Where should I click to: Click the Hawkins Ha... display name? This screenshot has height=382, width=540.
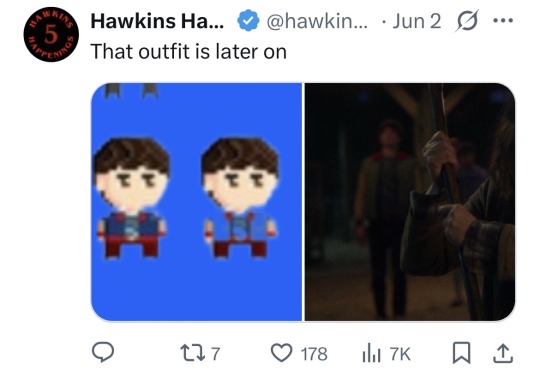pyautogui.click(x=157, y=21)
